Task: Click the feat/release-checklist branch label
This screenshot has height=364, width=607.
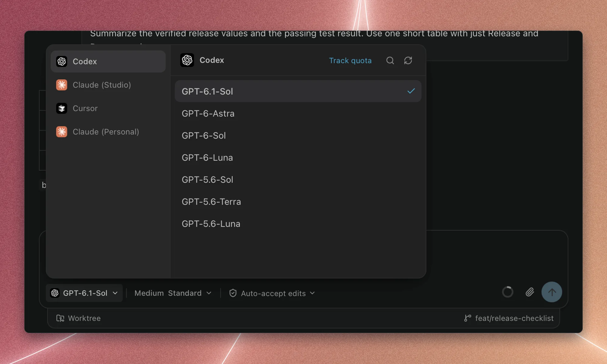Action: point(514,318)
